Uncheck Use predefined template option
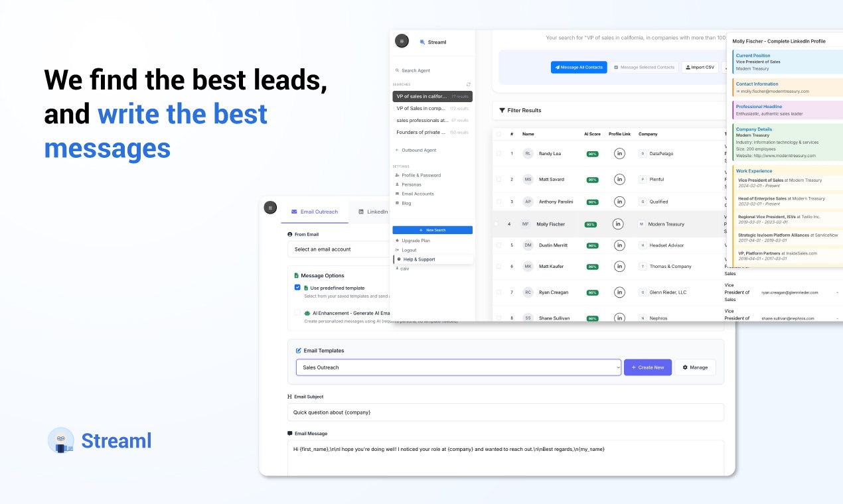Viewport: 843px width, 504px height. coord(297,288)
